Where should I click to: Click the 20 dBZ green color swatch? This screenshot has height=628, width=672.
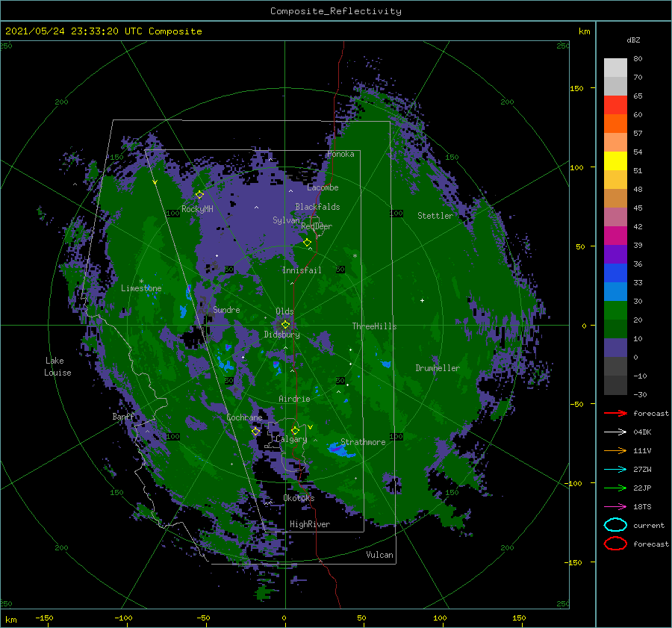(x=615, y=311)
